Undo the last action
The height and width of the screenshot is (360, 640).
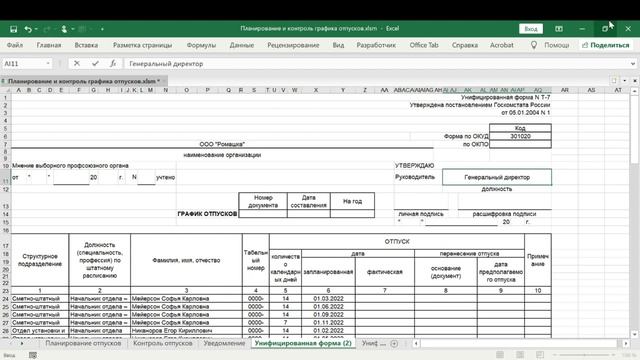click(28, 29)
